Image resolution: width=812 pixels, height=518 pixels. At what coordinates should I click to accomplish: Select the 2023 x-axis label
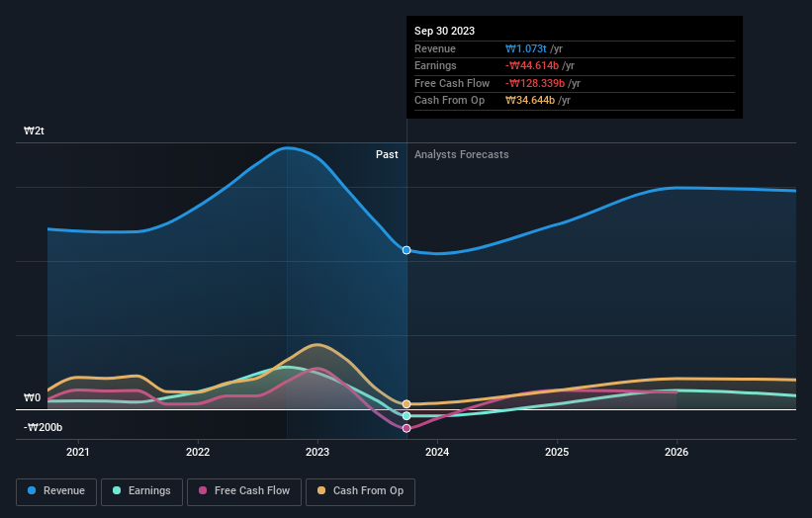tap(317, 452)
